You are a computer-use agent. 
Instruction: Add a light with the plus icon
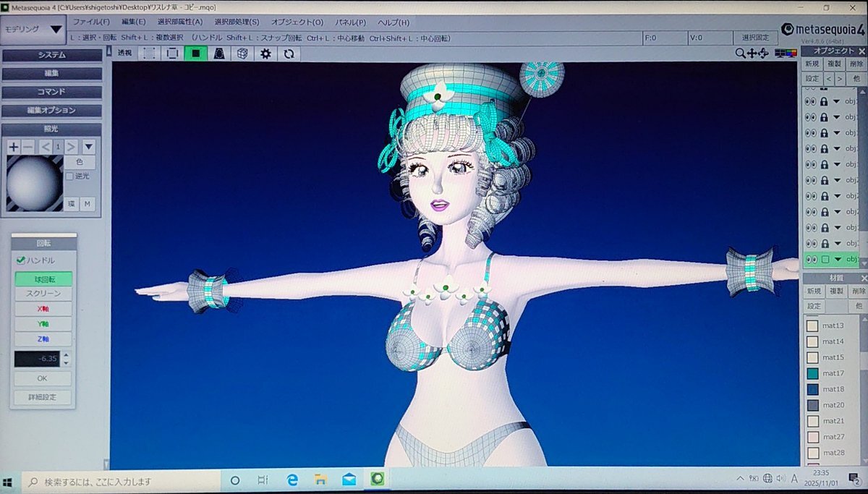(x=14, y=147)
